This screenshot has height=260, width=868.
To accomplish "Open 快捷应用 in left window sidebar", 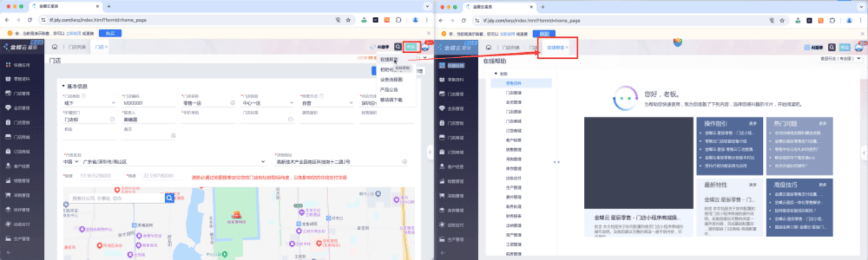I will (x=22, y=64).
